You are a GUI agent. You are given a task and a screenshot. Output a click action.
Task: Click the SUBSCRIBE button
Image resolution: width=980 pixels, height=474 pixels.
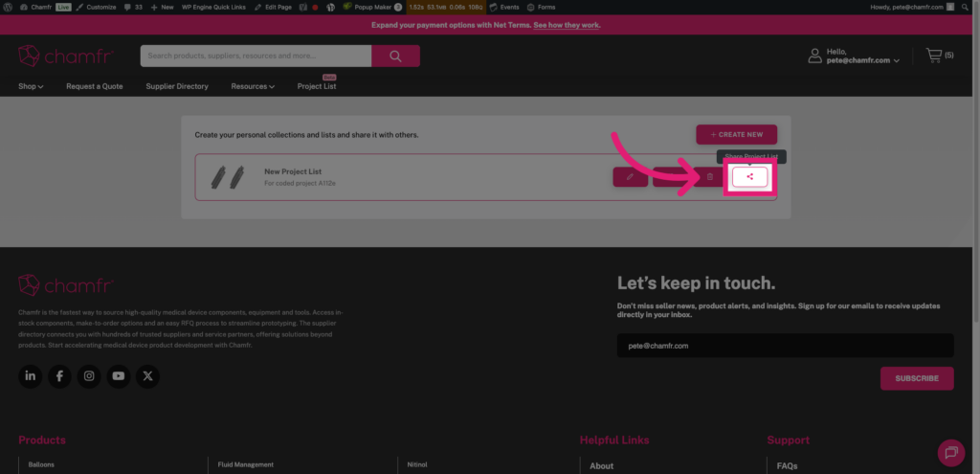[x=917, y=378]
